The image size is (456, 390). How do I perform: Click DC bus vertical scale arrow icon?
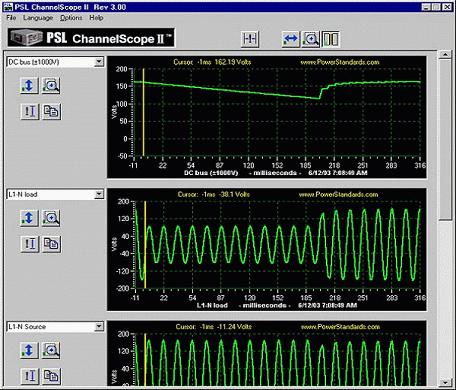click(29, 85)
